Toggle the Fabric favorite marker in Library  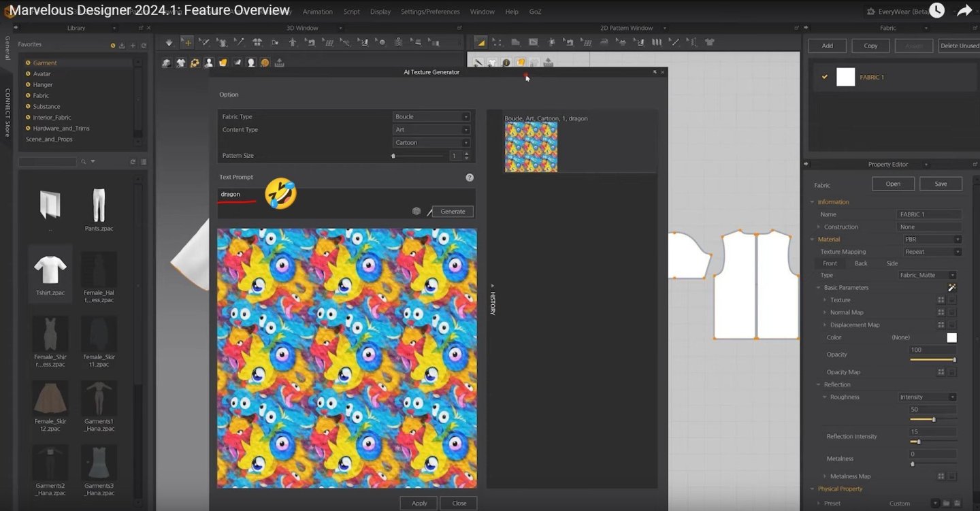coord(28,95)
